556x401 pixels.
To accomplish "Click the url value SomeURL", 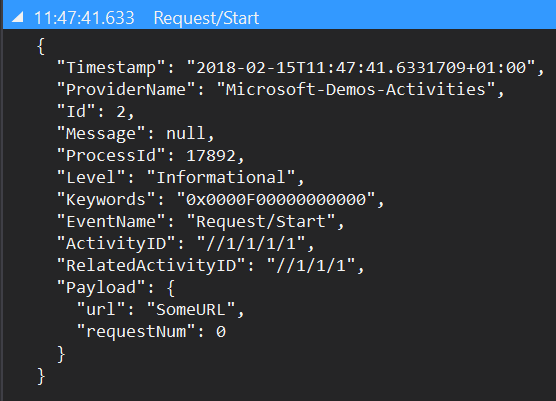I will pyautogui.click(x=191, y=309).
